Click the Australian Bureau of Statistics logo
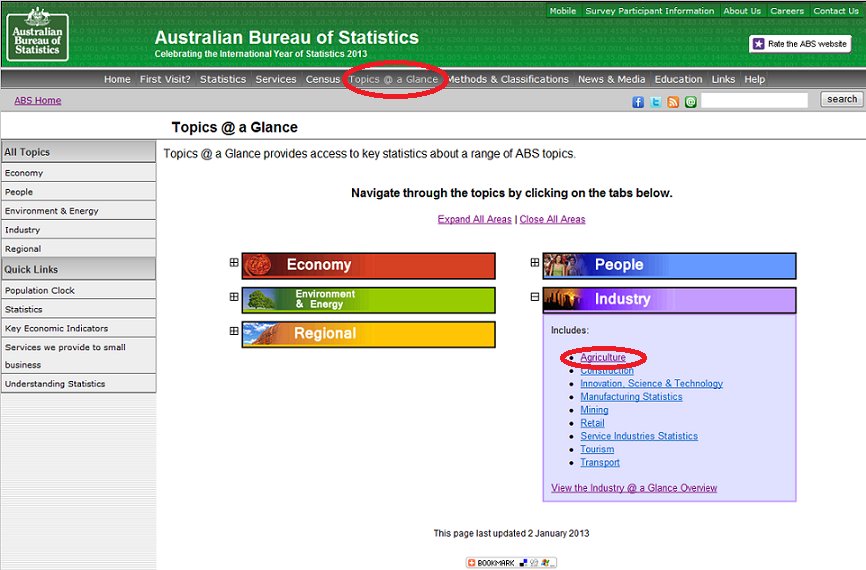 [x=38, y=34]
